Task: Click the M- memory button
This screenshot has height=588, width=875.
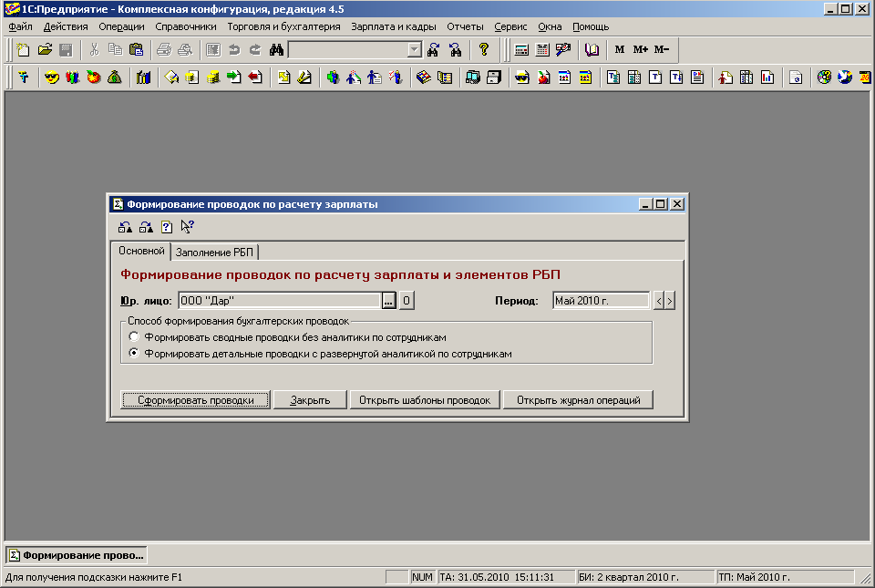Action: (662, 49)
